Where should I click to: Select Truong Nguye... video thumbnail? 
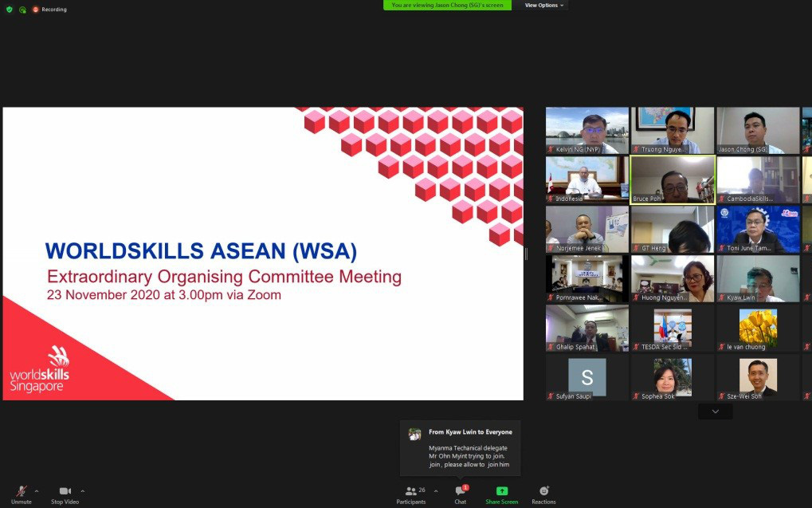click(673, 131)
